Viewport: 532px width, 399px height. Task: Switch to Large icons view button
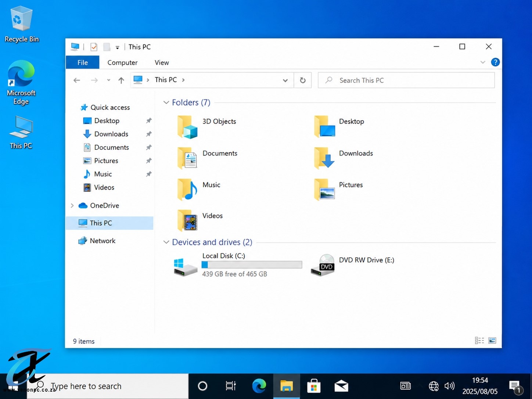coord(492,341)
